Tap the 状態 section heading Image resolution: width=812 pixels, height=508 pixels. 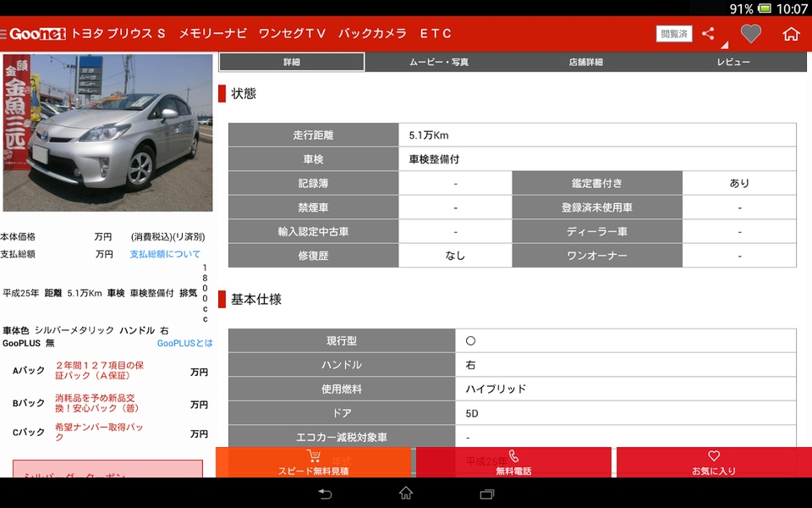pyautogui.click(x=244, y=93)
